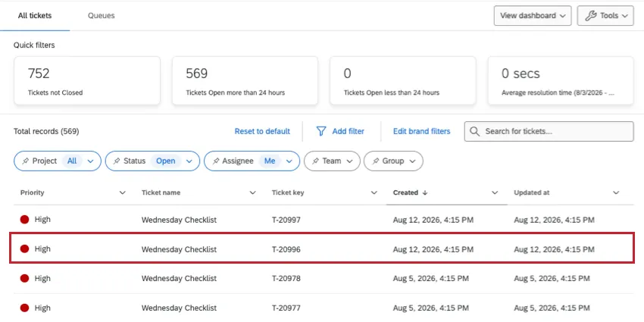This screenshot has height=322, width=644.
Task: Sort by the Created column header
Action: point(405,192)
